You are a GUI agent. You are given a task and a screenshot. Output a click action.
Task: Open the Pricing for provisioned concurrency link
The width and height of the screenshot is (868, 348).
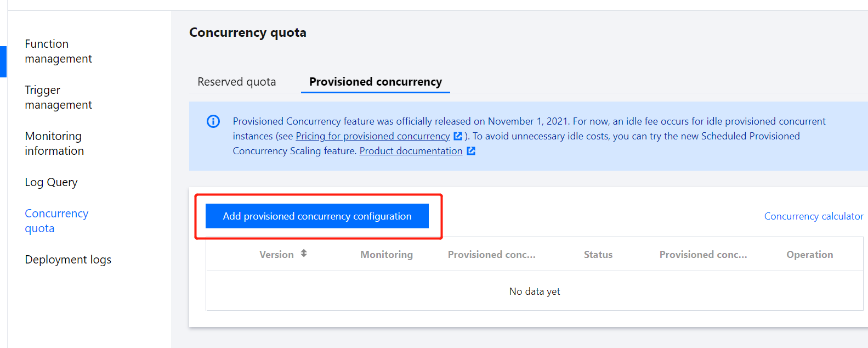click(373, 136)
